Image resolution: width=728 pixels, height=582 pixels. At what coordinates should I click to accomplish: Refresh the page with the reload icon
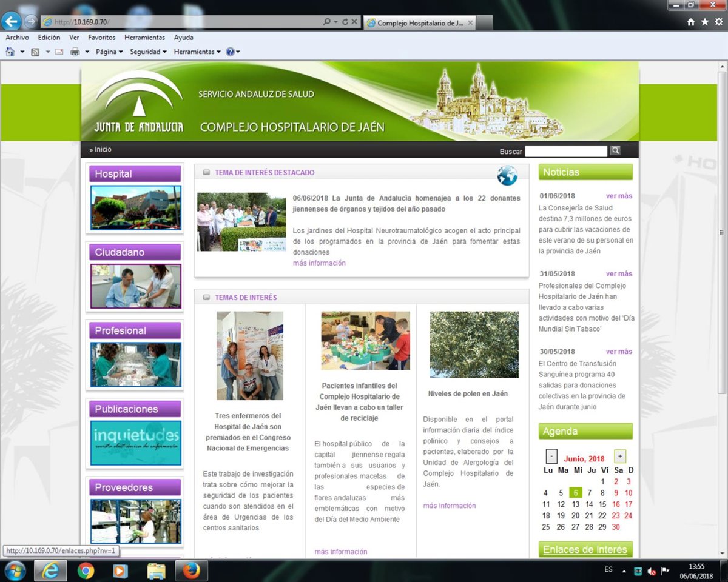click(345, 22)
